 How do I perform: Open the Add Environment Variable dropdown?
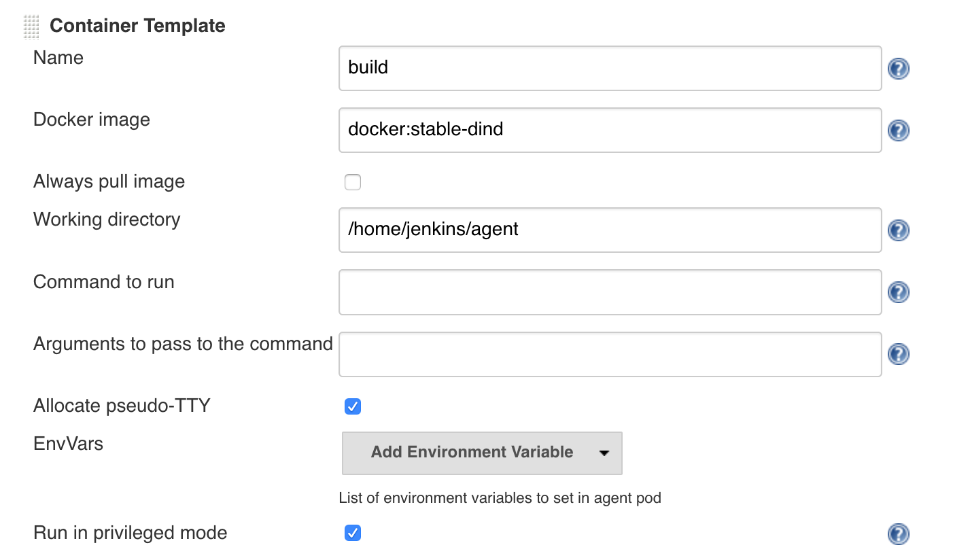(482, 453)
